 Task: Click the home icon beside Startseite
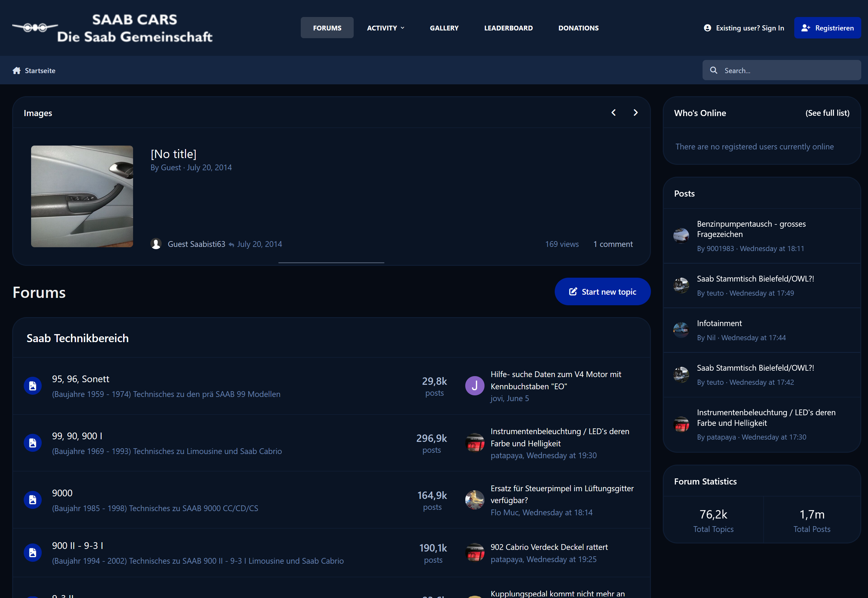(16, 71)
